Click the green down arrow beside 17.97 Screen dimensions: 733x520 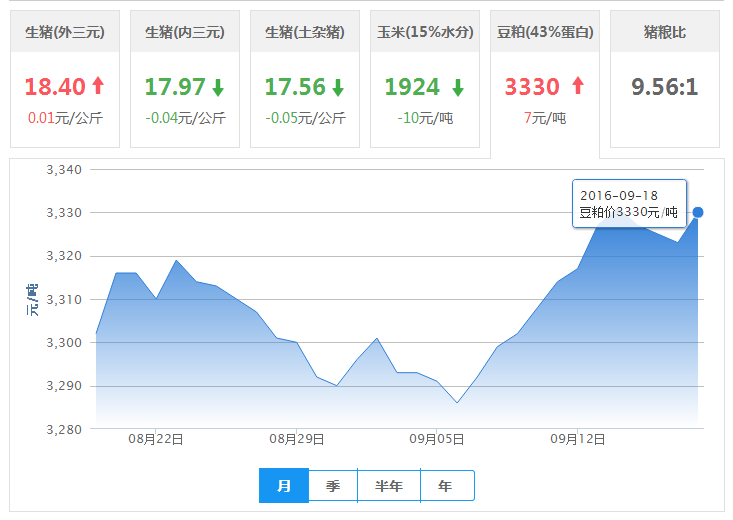tap(218, 87)
